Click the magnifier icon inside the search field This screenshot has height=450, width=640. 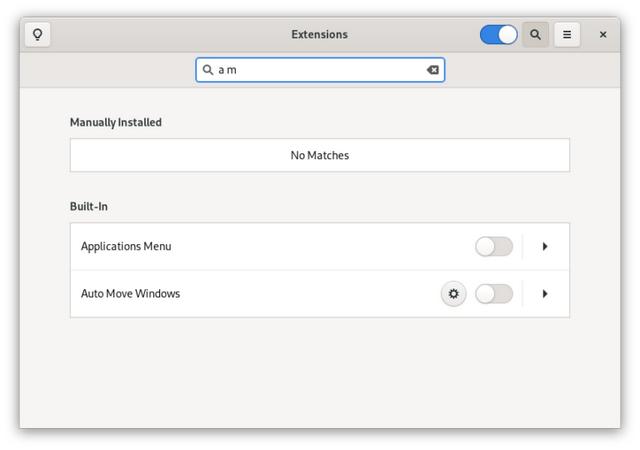pos(208,70)
